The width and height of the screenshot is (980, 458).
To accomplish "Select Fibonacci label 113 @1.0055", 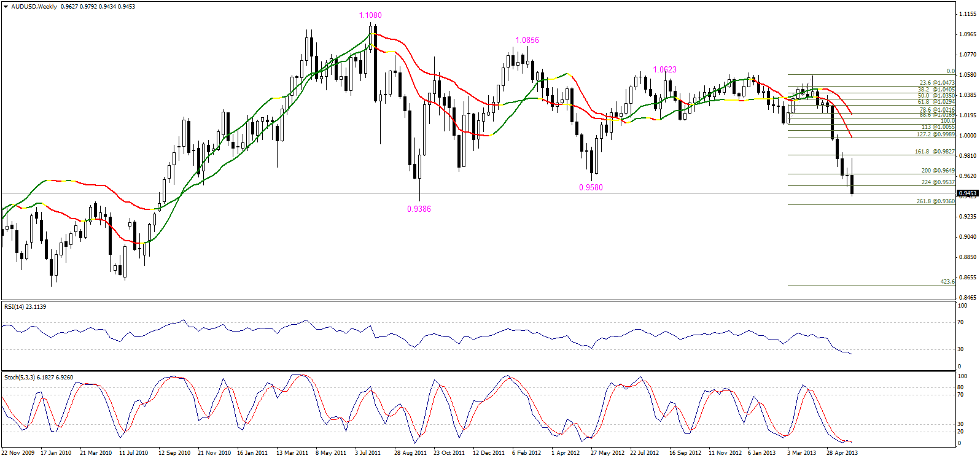I will 938,127.
